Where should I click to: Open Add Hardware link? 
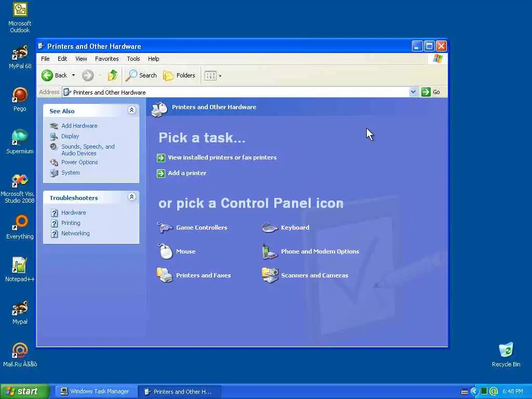(x=79, y=126)
